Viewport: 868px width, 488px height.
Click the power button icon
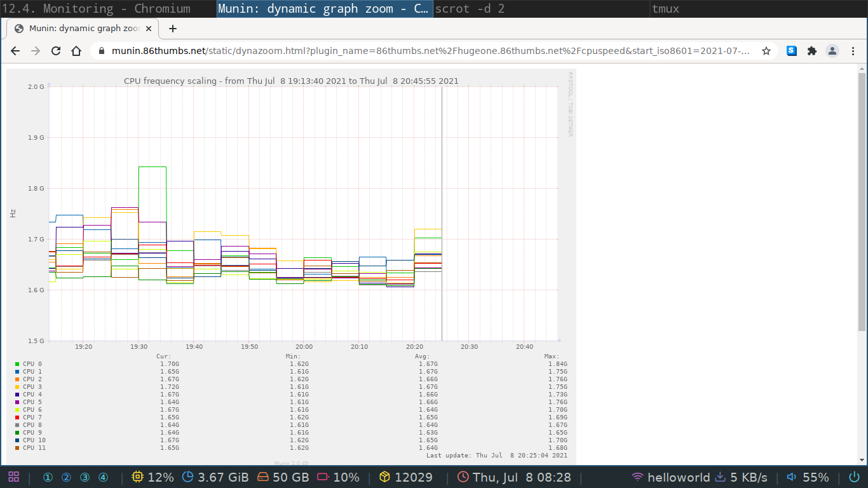click(854, 477)
